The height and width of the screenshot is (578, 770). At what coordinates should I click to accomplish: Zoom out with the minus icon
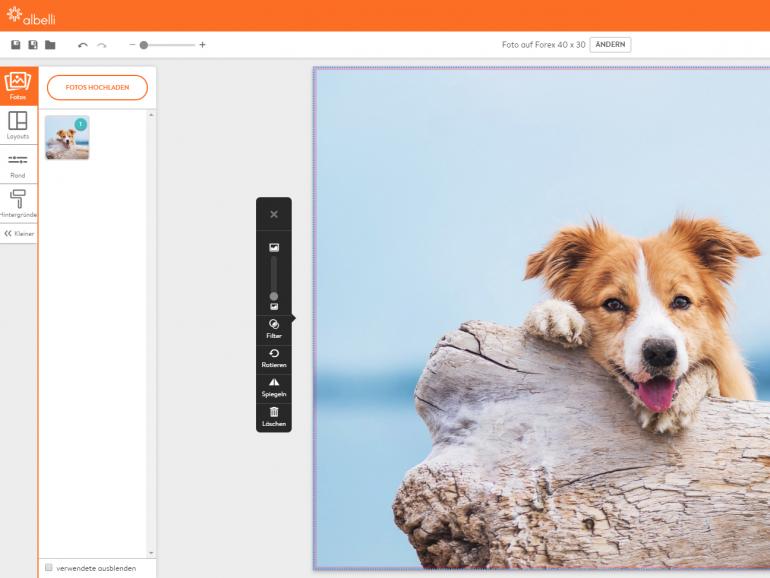tap(132, 45)
